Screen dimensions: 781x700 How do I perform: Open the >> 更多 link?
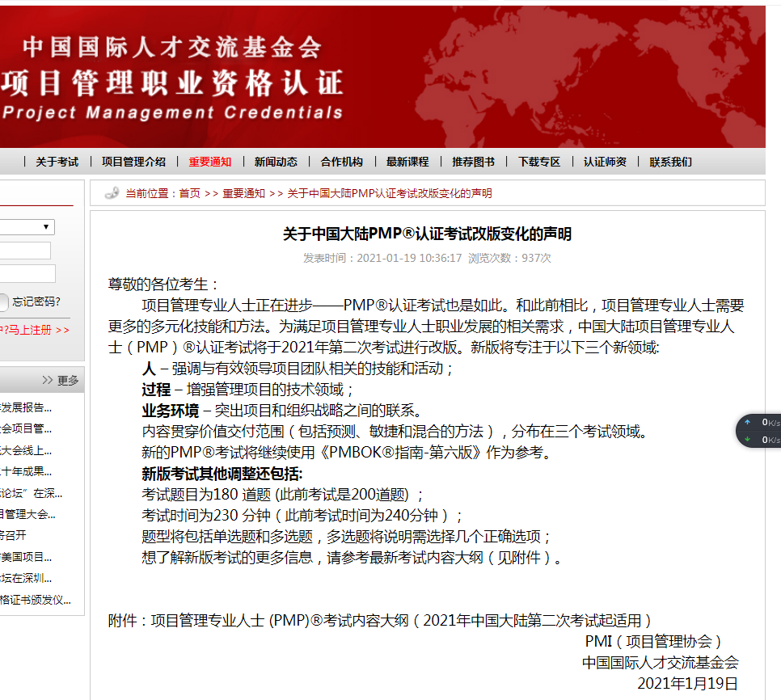(x=61, y=381)
